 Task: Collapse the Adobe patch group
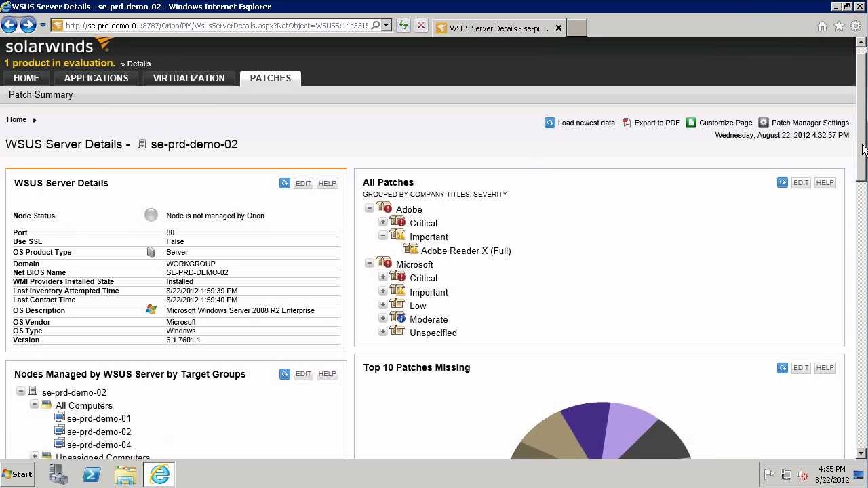click(370, 209)
